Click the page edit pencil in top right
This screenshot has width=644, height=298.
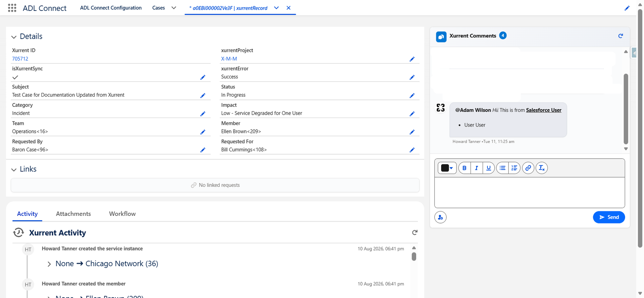pyautogui.click(x=627, y=8)
